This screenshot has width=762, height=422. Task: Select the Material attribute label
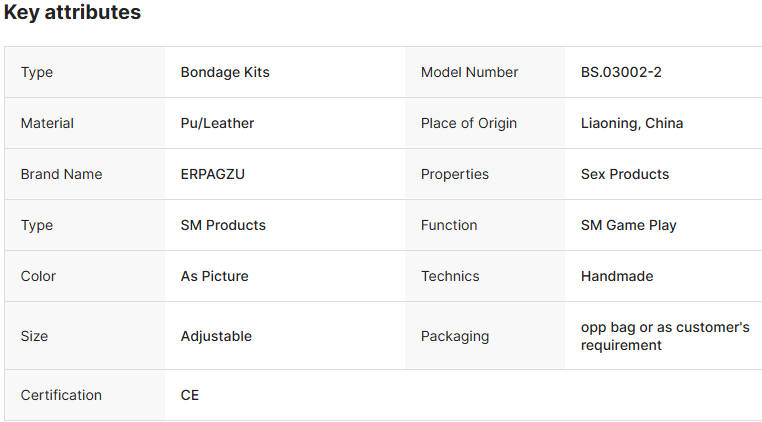(x=47, y=123)
